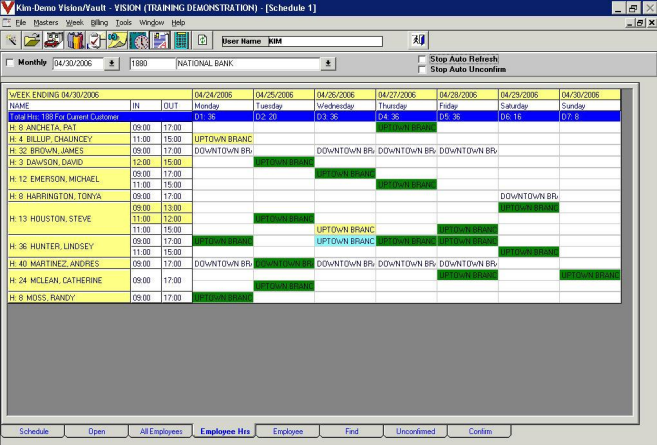Click the NATIONAL BANK customer name field
This screenshot has width=657, height=445.
248,63
